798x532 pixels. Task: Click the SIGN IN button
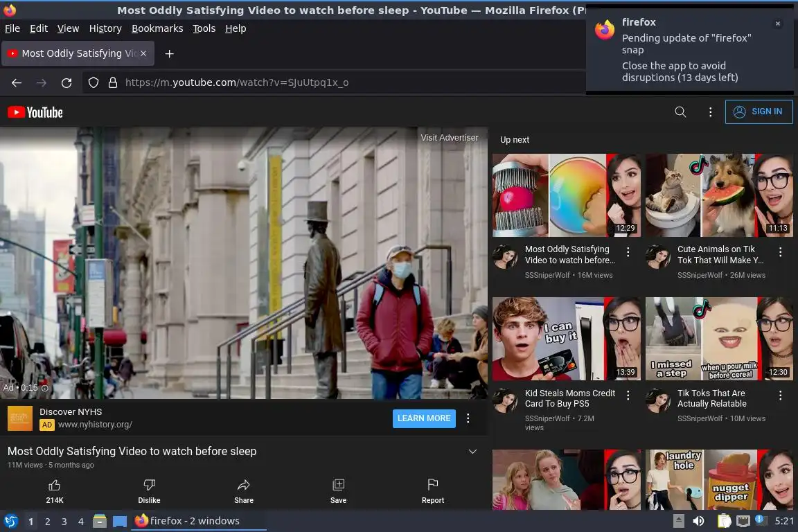pos(759,112)
